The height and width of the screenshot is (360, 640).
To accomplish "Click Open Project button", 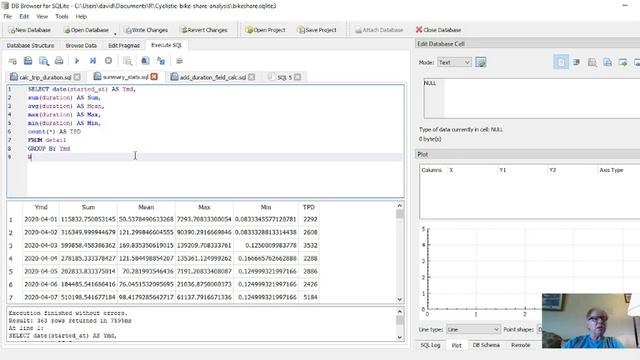I will [x=265, y=30].
